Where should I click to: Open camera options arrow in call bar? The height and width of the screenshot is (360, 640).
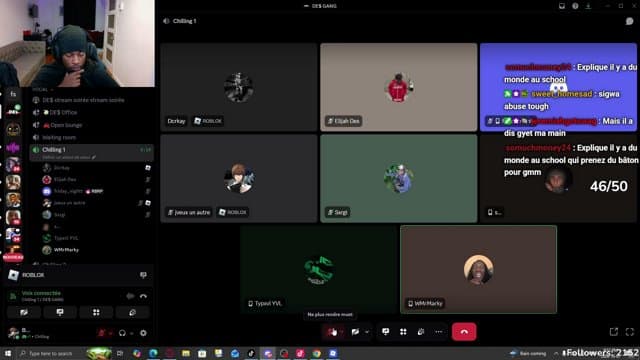click(367, 332)
